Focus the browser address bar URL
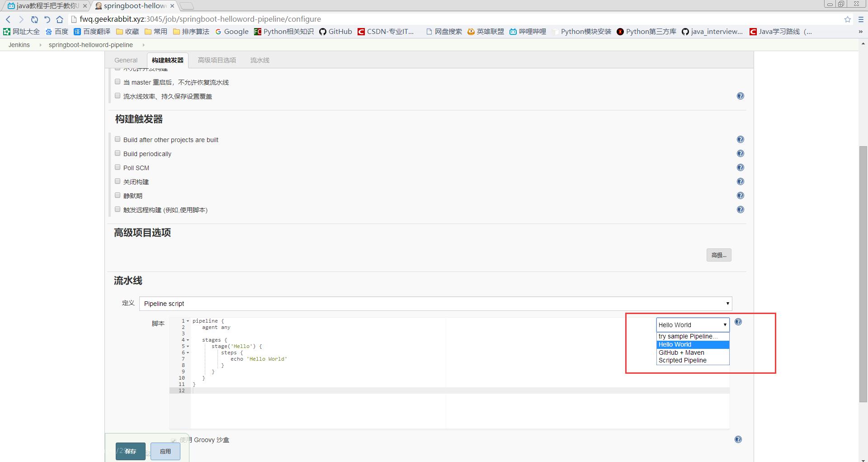 coord(200,19)
